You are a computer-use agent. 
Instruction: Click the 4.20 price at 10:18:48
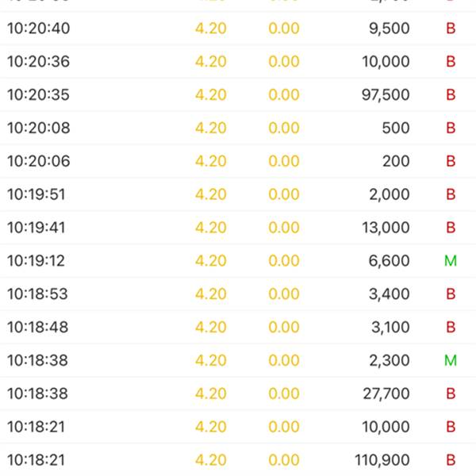tap(211, 327)
